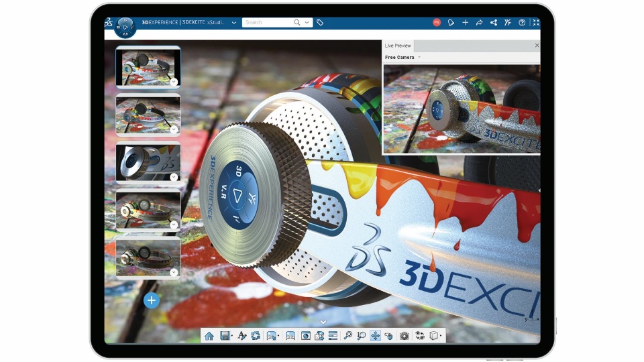This screenshot has width=644, height=362.
Task: Click the plus add icon in top bar
Action: click(465, 23)
